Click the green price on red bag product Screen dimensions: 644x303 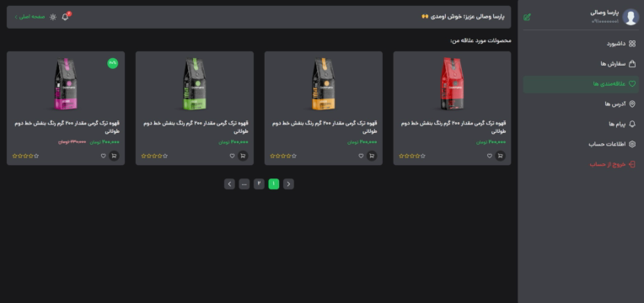pos(491,142)
